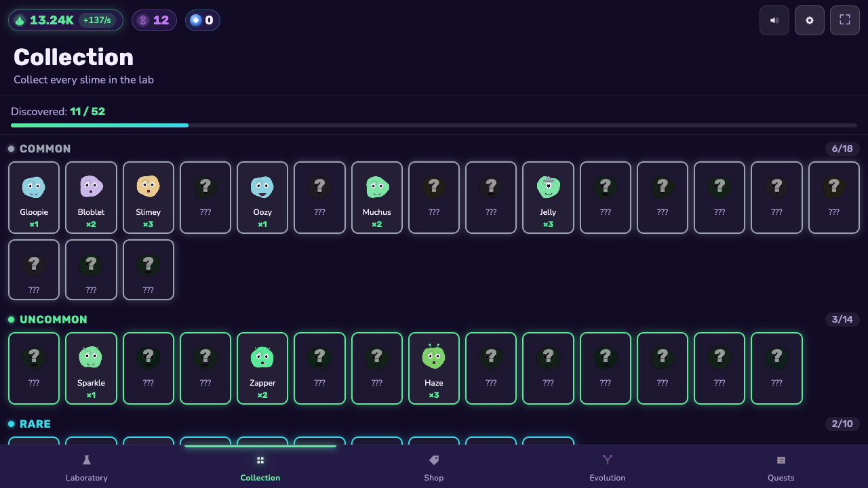Open the Evolution tab

[608, 468]
